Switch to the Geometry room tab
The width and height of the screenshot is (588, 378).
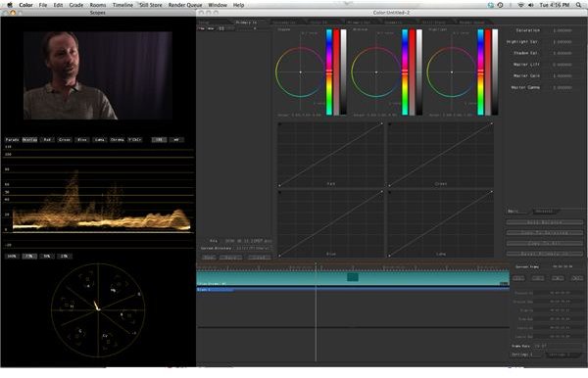tap(393, 23)
